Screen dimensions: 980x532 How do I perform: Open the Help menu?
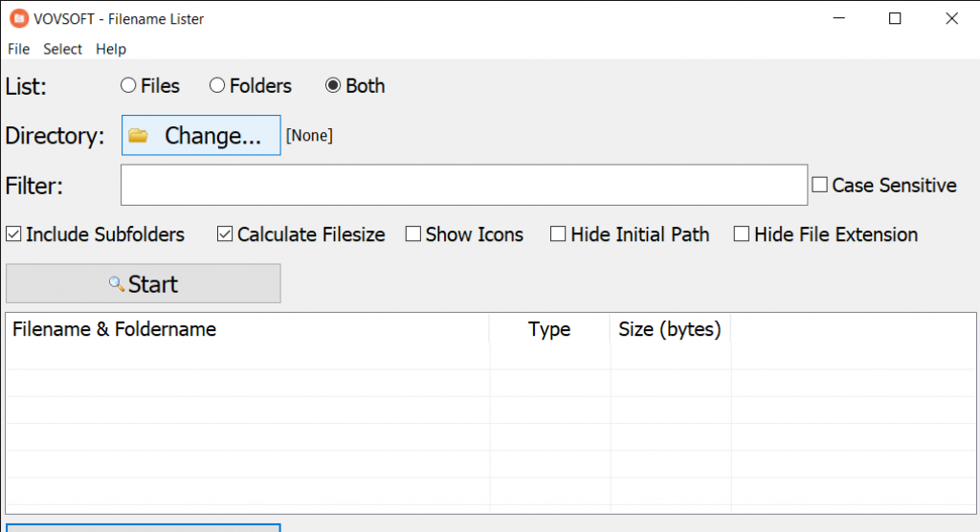click(x=111, y=49)
